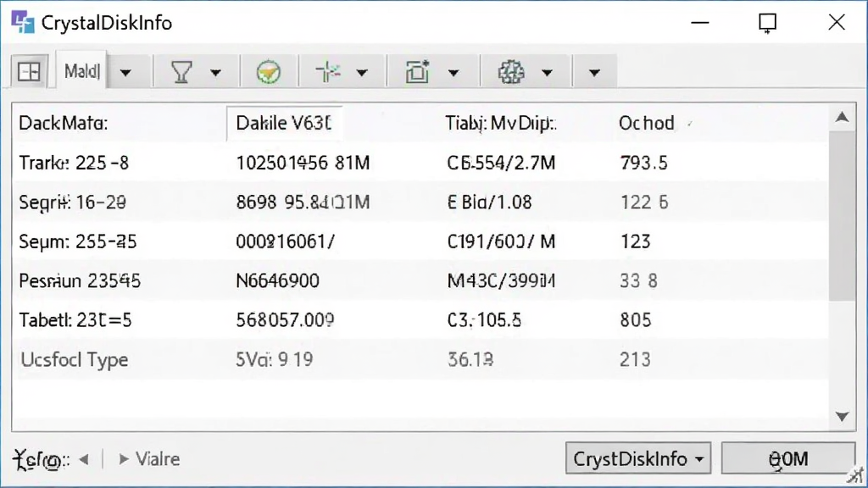The width and height of the screenshot is (868, 488).
Task: Click the CrystalDiskInfo app icon in title bar
Action: [x=23, y=22]
